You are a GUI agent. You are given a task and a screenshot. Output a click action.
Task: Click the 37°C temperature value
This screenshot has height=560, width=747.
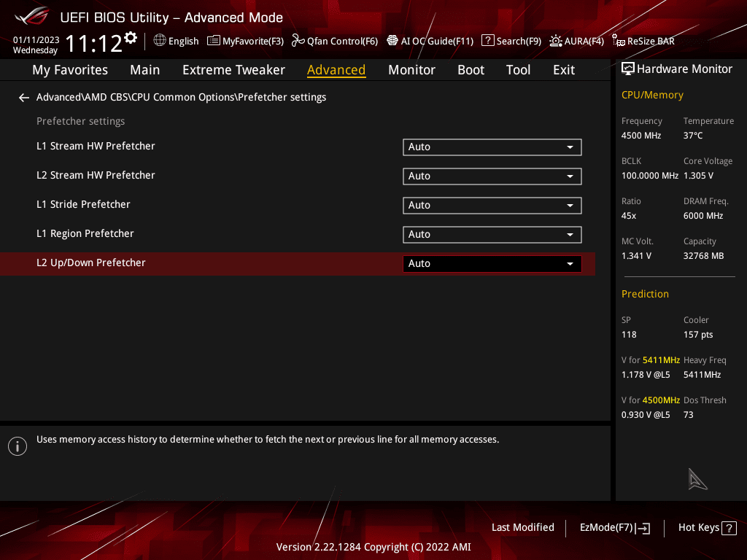coord(693,136)
